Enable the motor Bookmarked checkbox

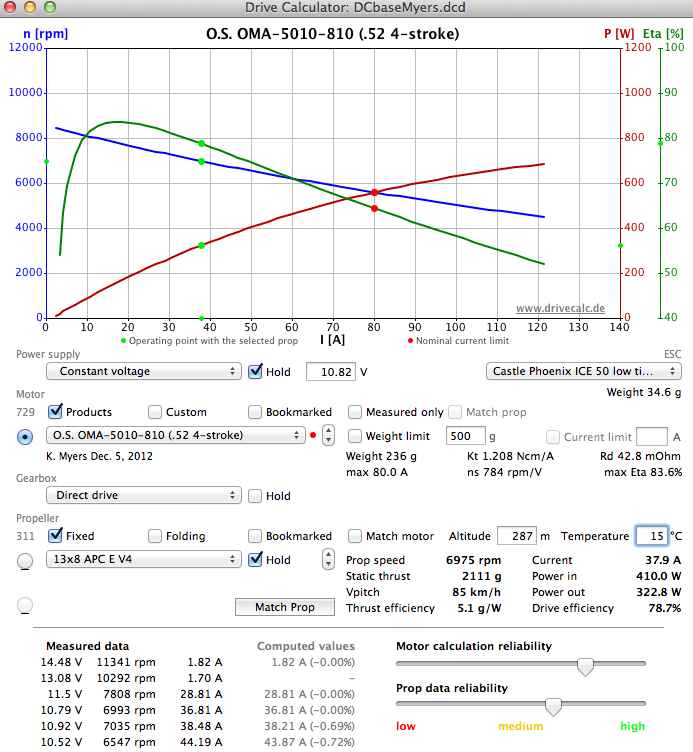click(x=255, y=412)
